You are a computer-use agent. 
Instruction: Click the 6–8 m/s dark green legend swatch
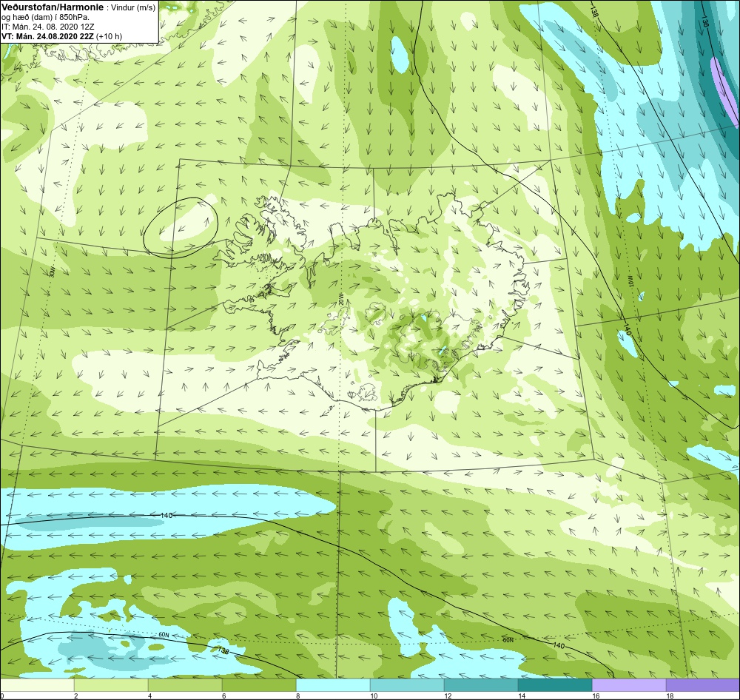coord(259,685)
